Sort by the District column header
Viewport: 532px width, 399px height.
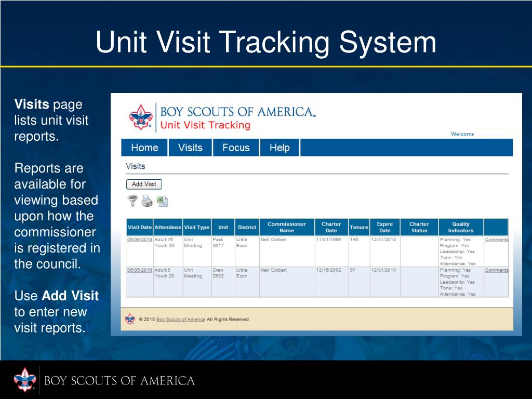coord(247,228)
